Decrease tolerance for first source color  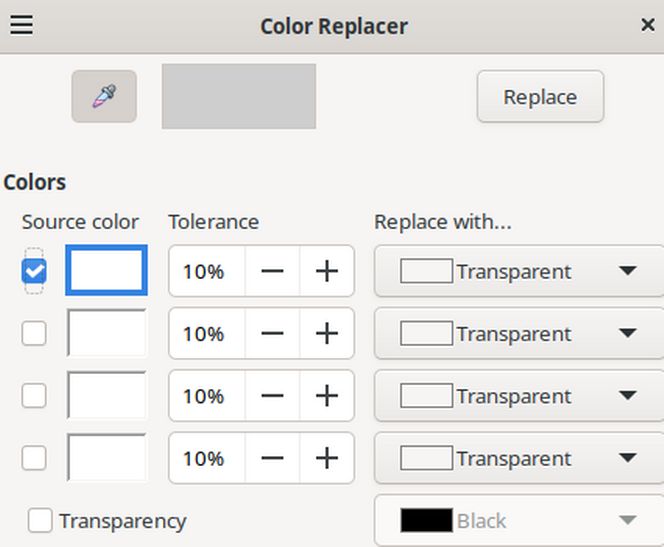pyautogui.click(x=272, y=272)
